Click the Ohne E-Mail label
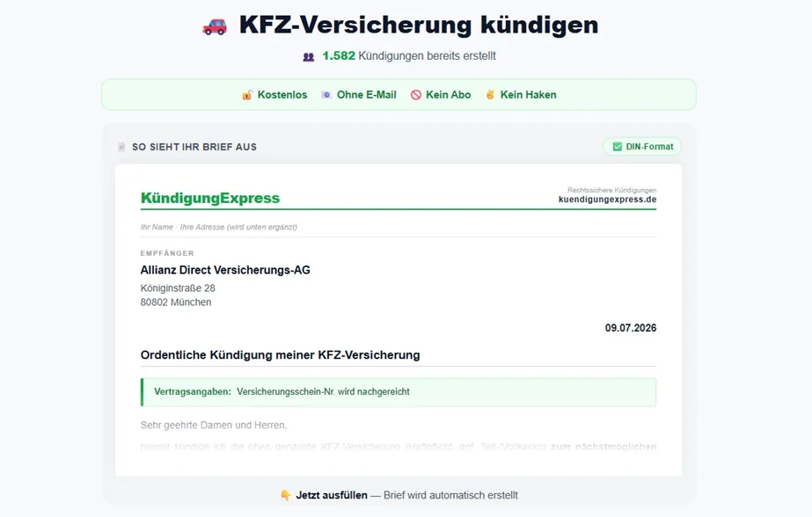 click(x=367, y=95)
